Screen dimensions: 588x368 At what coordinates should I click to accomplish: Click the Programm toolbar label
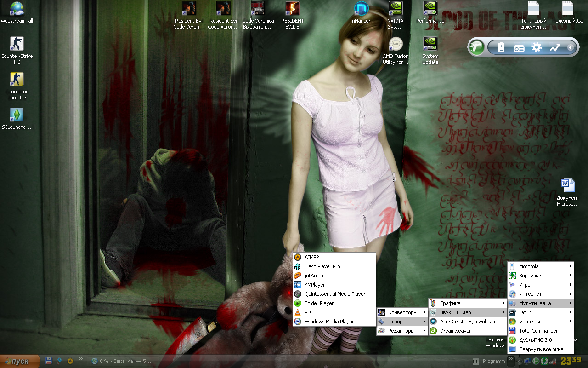coord(494,361)
